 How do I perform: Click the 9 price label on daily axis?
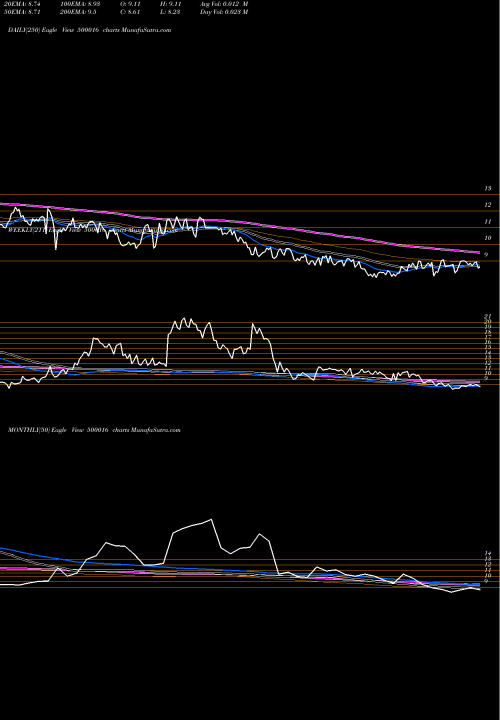coord(486,254)
